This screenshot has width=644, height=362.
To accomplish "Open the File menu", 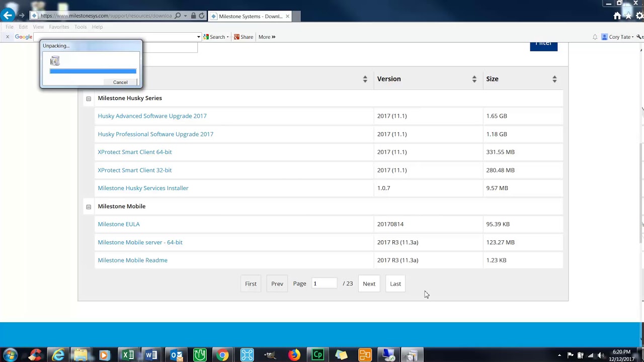I will pos(10,27).
